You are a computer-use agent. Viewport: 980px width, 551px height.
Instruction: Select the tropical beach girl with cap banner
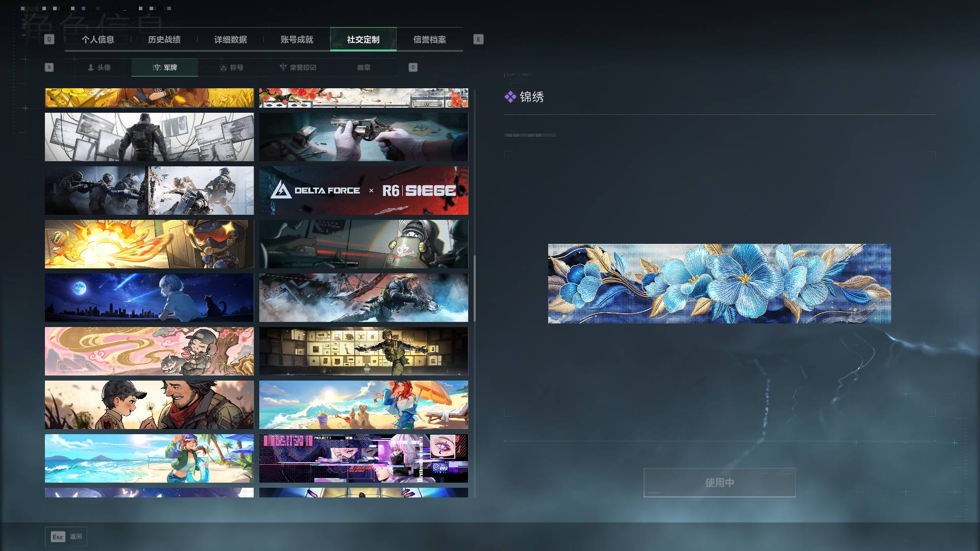click(x=149, y=458)
